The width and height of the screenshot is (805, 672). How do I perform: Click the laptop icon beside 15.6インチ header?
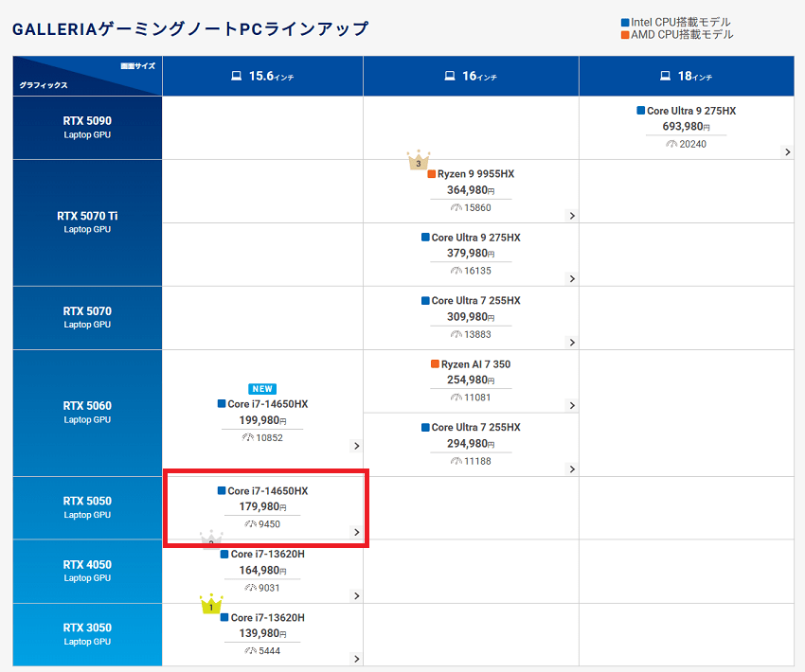237,76
